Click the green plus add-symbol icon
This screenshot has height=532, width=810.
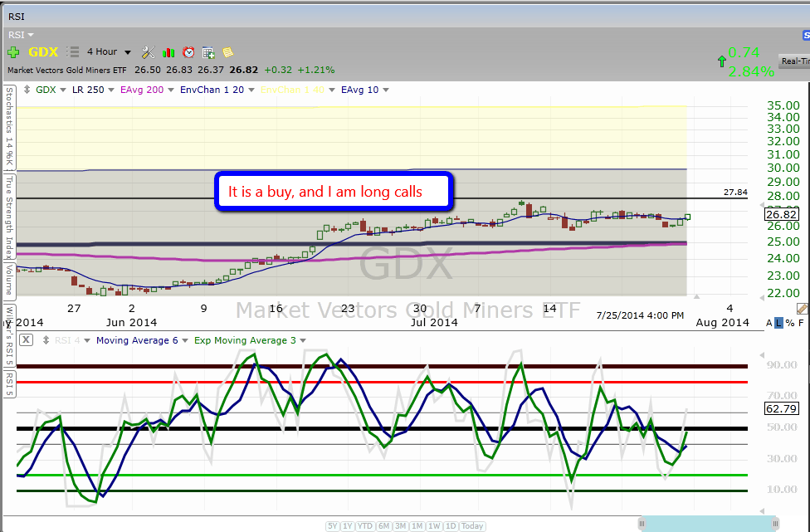[14, 51]
